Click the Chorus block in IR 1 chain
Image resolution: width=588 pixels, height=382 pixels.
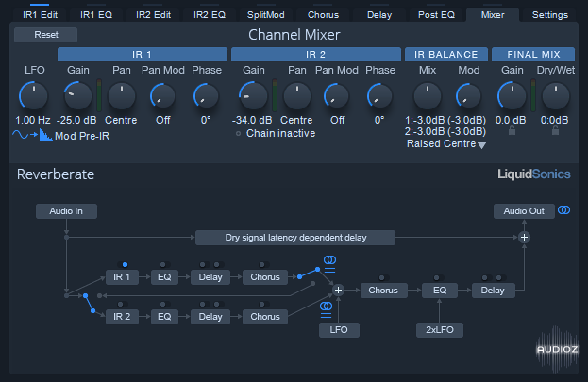tap(265, 277)
